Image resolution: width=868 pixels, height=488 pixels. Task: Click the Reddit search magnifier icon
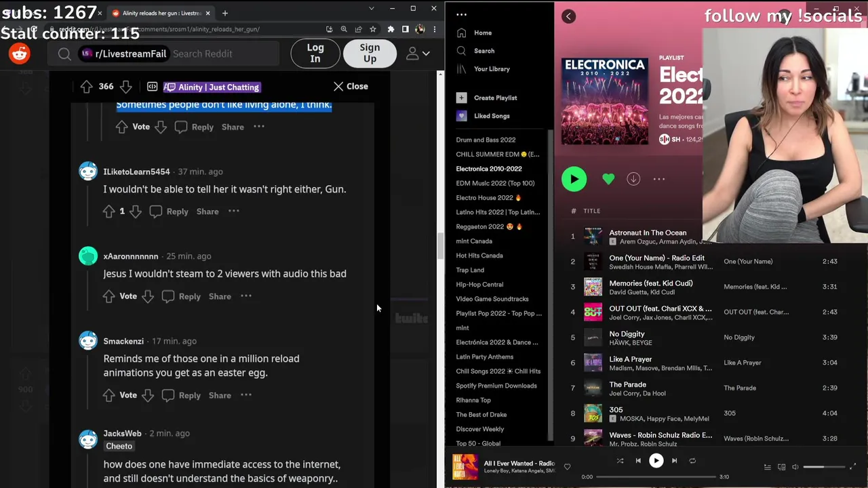(64, 54)
